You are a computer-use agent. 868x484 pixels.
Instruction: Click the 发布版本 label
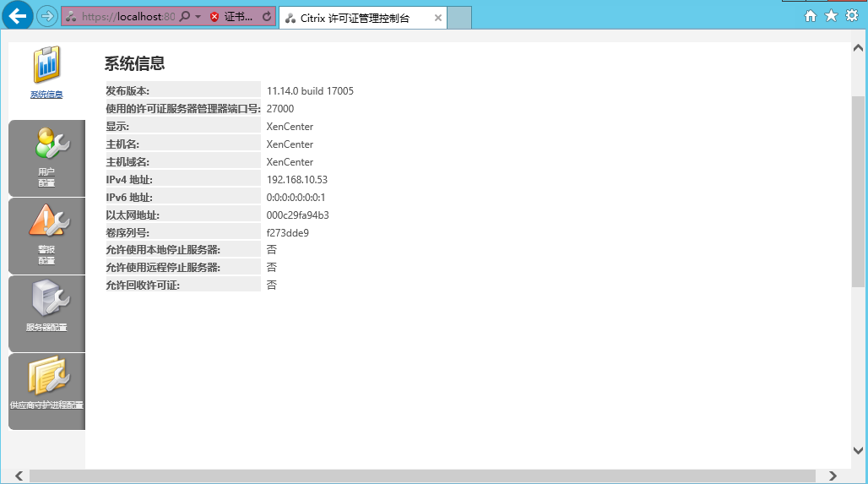pyautogui.click(x=127, y=91)
